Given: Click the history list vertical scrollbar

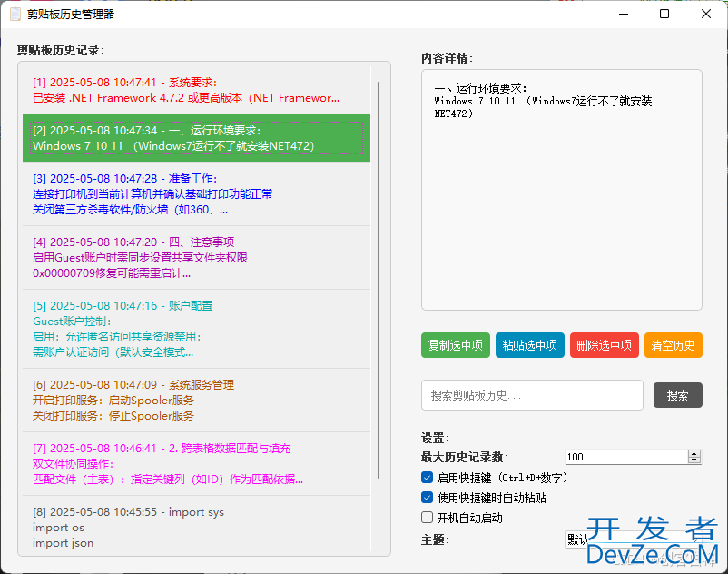Looking at the screenshot, I should (x=379, y=280).
